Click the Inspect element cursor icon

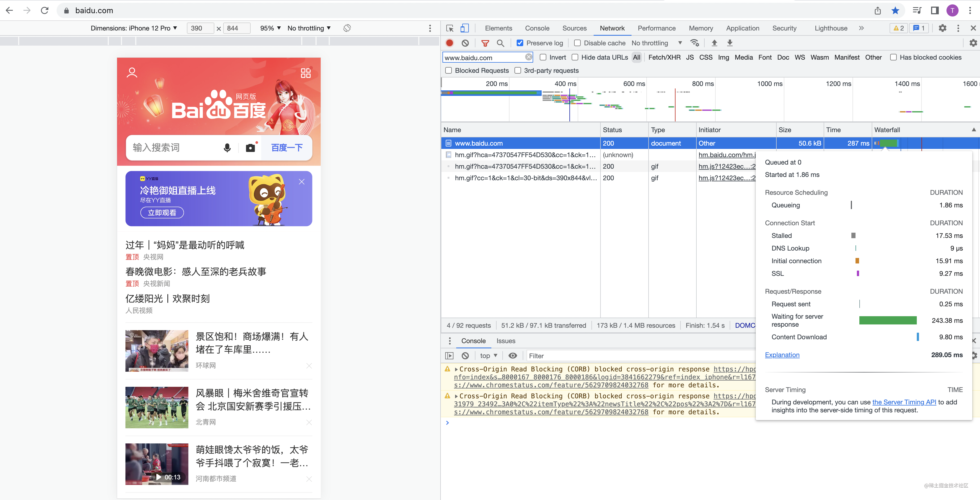(x=450, y=28)
